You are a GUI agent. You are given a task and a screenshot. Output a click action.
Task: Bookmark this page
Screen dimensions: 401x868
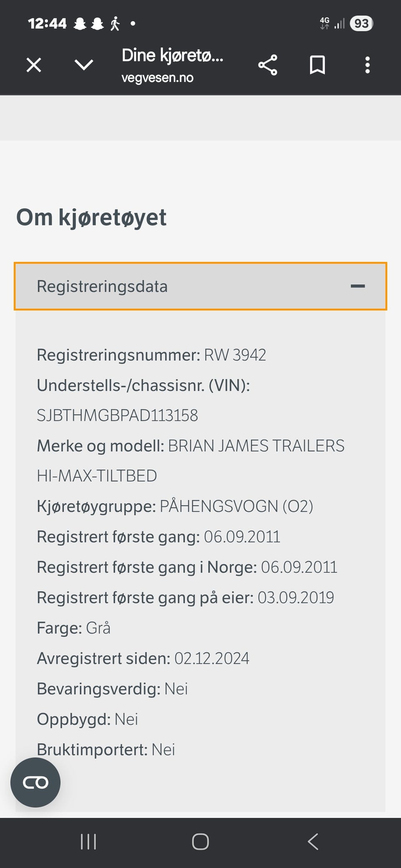tap(317, 65)
